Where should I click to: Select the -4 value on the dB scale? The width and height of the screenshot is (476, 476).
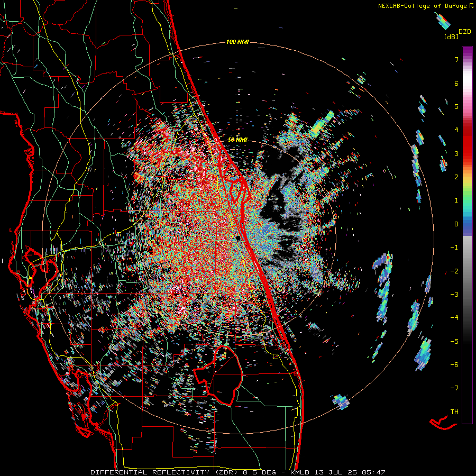(x=454, y=317)
